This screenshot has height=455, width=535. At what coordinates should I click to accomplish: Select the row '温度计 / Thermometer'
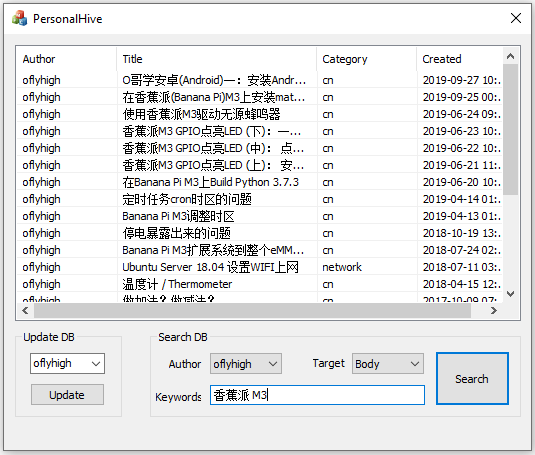pyautogui.click(x=259, y=284)
